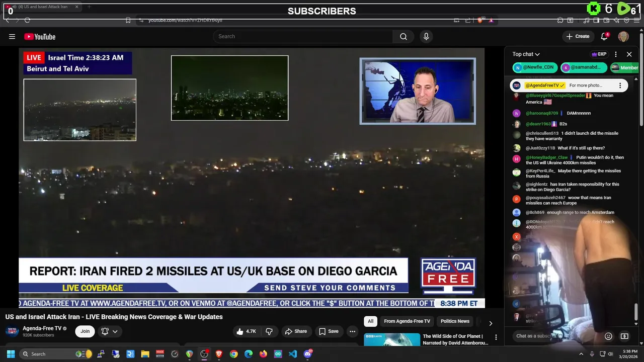Launch Visual Studio Code from taskbar
644x362 pixels.
click(293, 354)
